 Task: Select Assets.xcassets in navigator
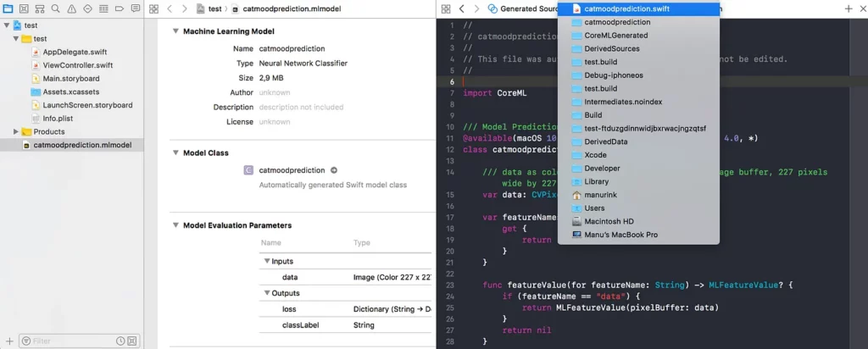(x=72, y=91)
